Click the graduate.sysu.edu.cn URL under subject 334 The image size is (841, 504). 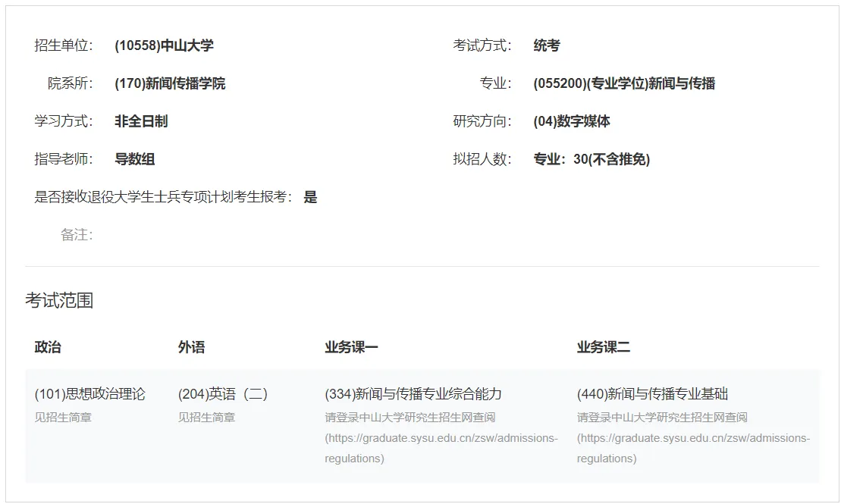[x=441, y=448]
